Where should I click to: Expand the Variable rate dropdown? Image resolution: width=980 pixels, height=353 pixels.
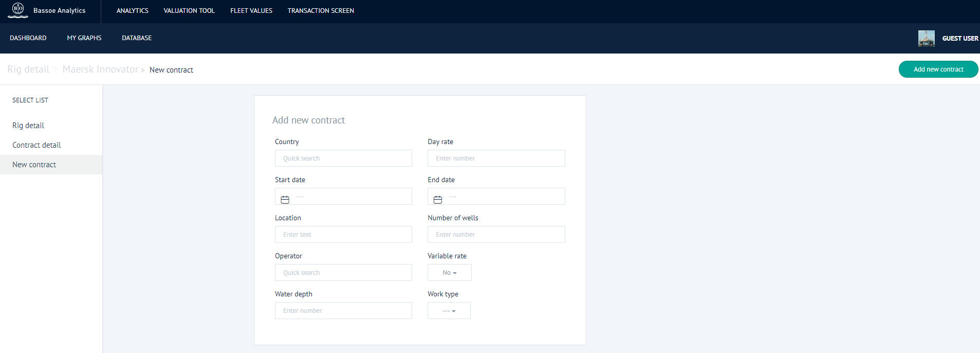tap(449, 273)
